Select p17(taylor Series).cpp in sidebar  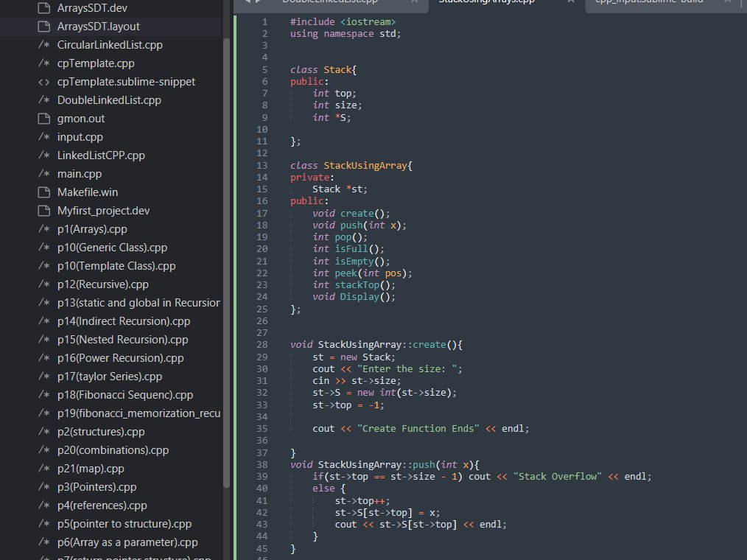pyautogui.click(x=110, y=377)
